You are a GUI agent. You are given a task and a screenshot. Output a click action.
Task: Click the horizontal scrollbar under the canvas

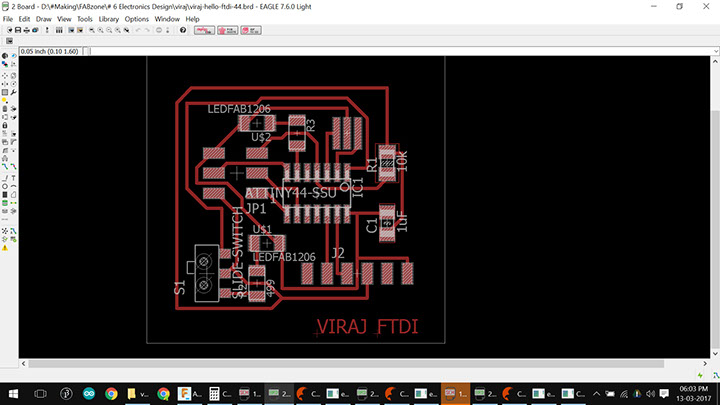346,364
